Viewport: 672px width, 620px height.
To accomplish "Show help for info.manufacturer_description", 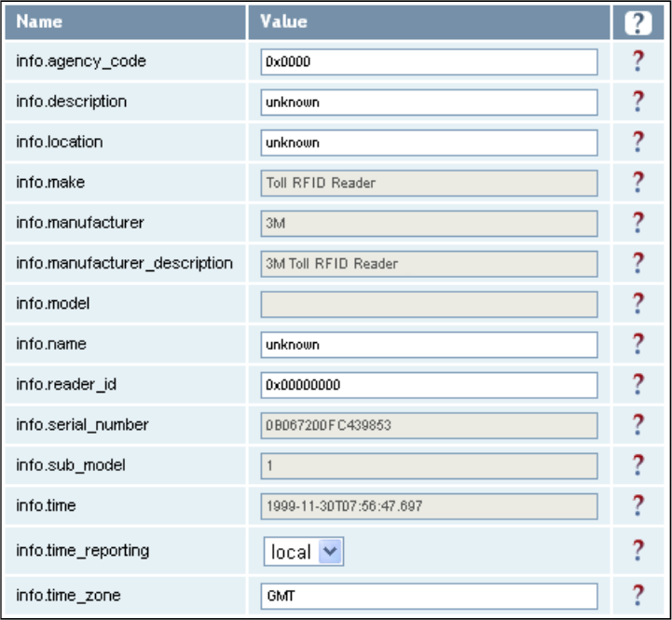I will pos(638,263).
